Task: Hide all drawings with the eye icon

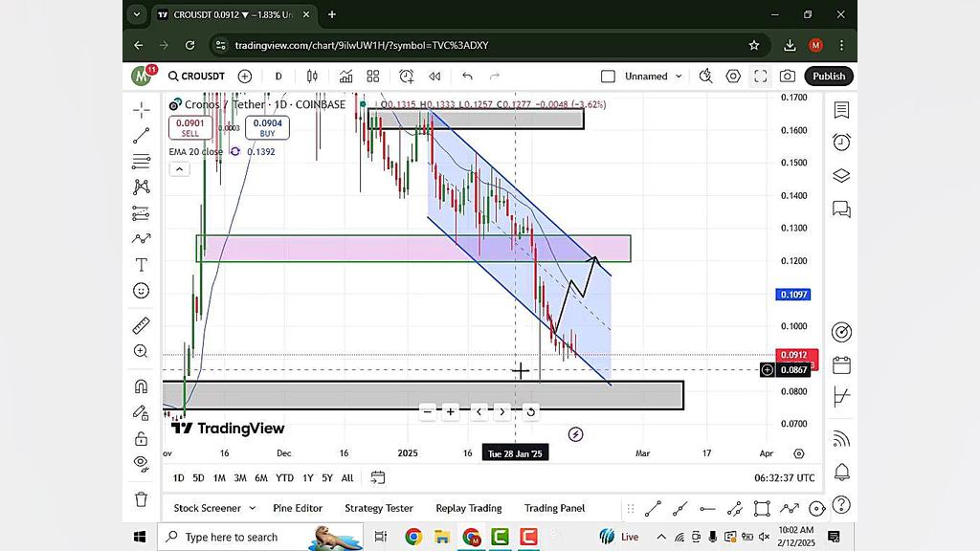Action: coord(142,463)
